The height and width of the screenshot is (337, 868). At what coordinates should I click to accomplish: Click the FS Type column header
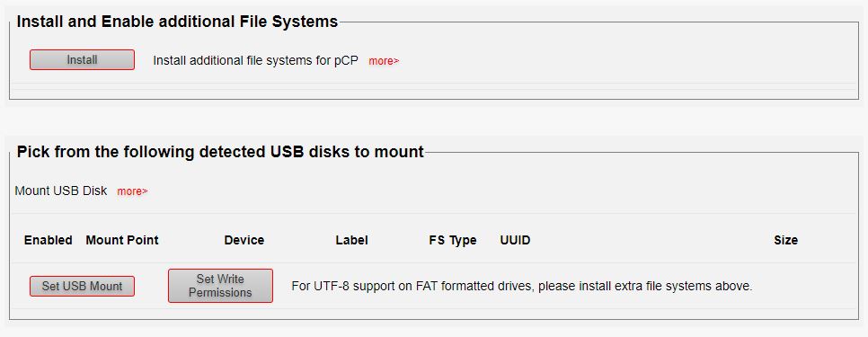pos(453,240)
